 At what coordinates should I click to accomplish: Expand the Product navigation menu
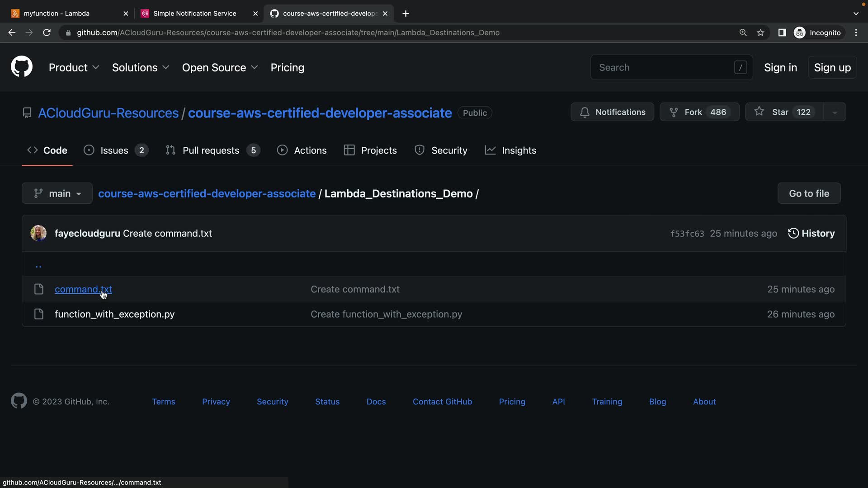click(x=74, y=67)
